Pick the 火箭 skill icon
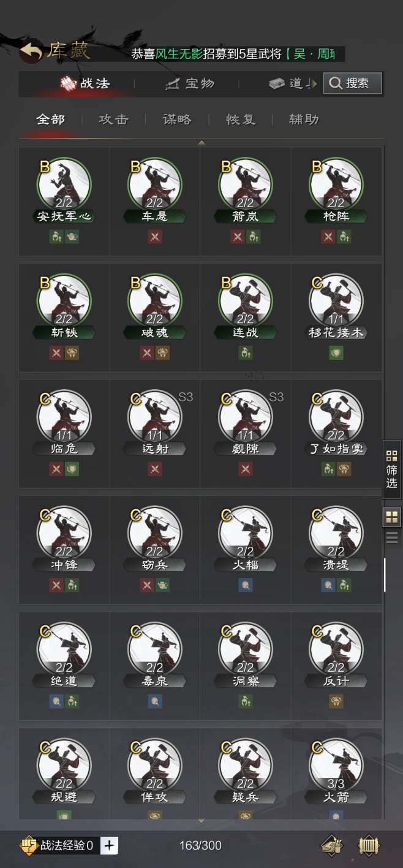 (x=336, y=765)
